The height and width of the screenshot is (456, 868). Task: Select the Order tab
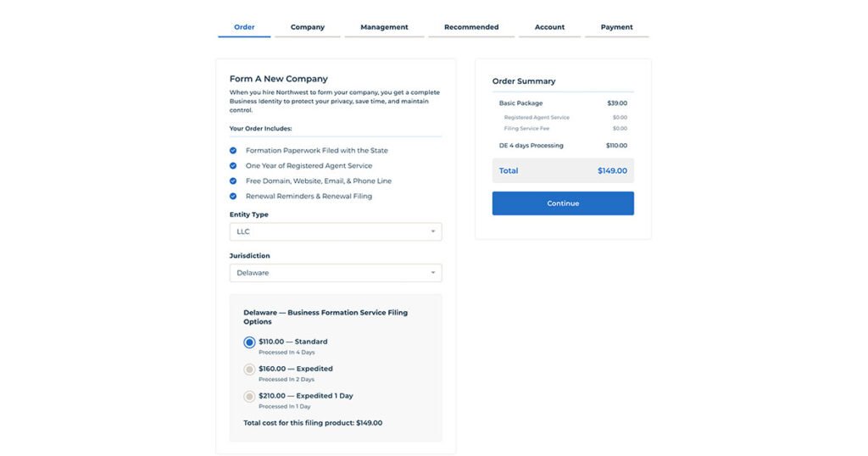pyautogui.click(x=244, y=27)
